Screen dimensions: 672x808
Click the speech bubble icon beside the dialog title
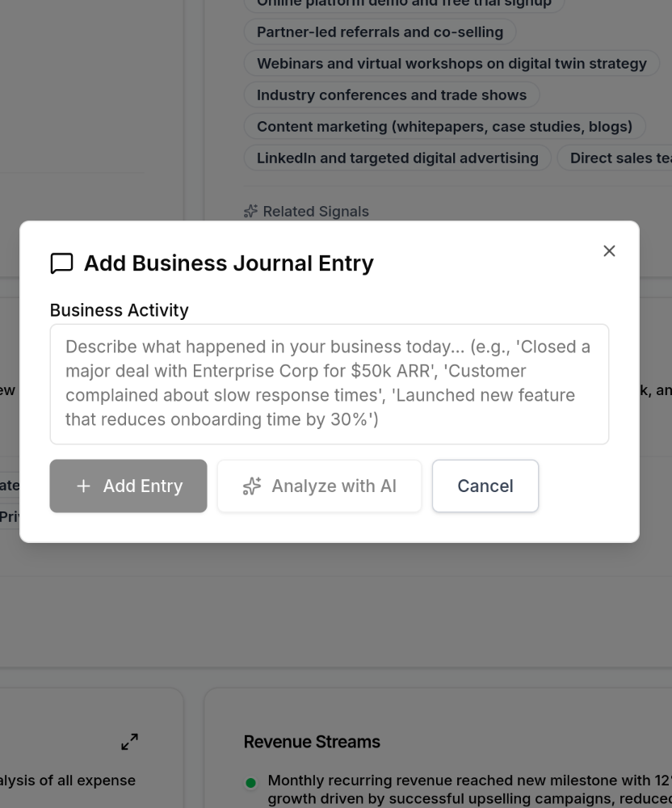[x=62, y=263]
